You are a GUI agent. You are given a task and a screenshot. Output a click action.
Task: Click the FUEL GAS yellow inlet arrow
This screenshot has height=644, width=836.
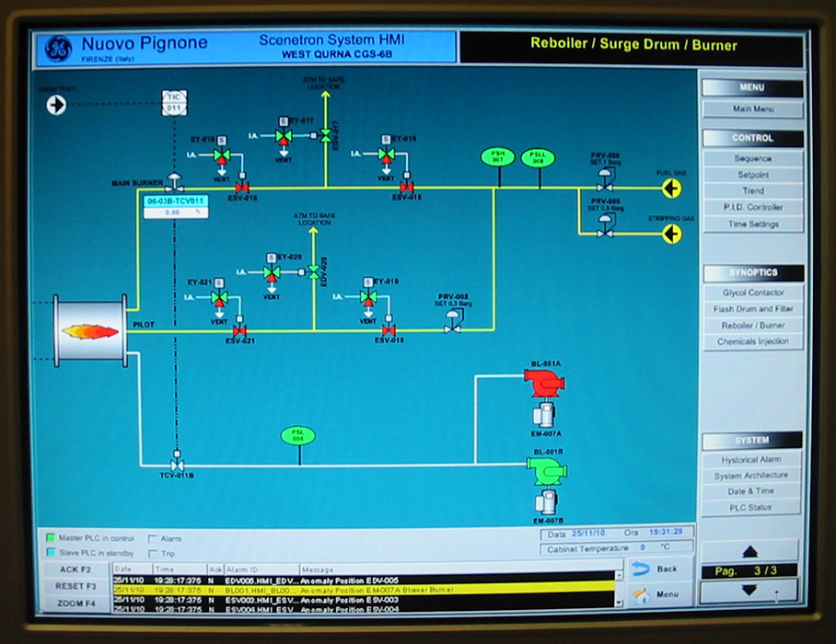pyautogui.click(x=672, y=188)
